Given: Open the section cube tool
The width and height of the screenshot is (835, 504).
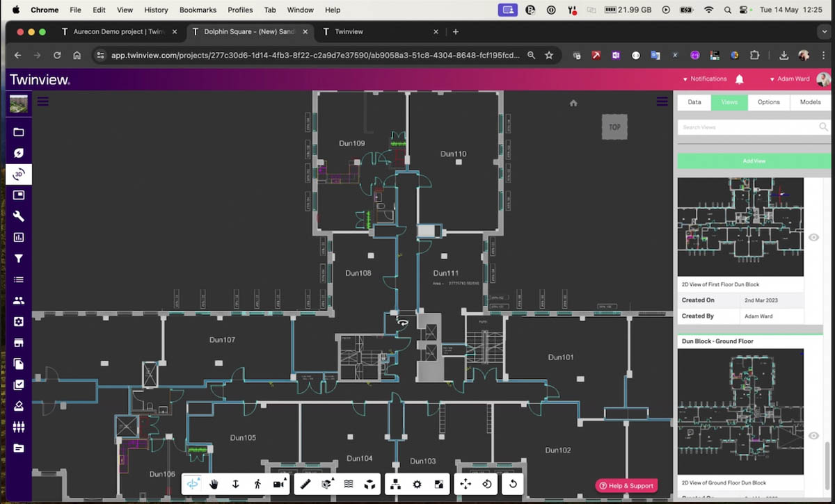Looking at the screenshot, I should click(326, 484).
